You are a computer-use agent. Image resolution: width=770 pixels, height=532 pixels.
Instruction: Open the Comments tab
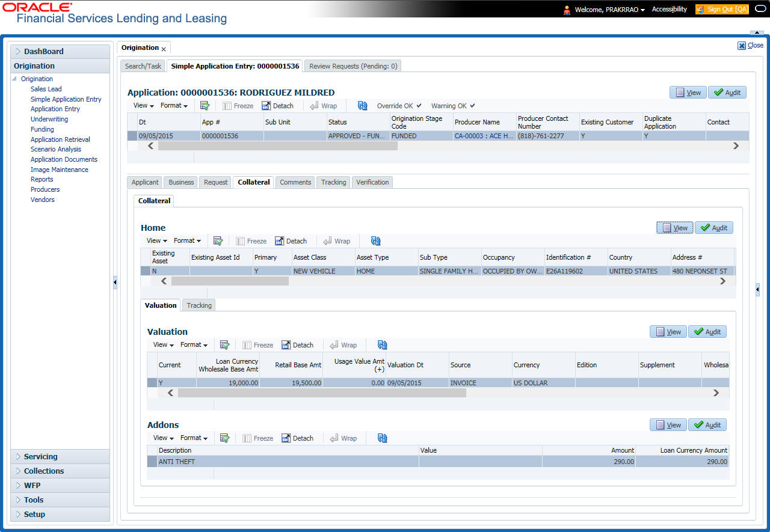[295, 182]
